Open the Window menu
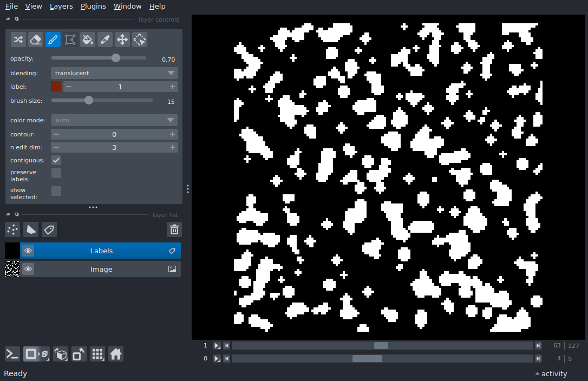The width and height of the screenshot is (588, 381). [x=127, y=6]
